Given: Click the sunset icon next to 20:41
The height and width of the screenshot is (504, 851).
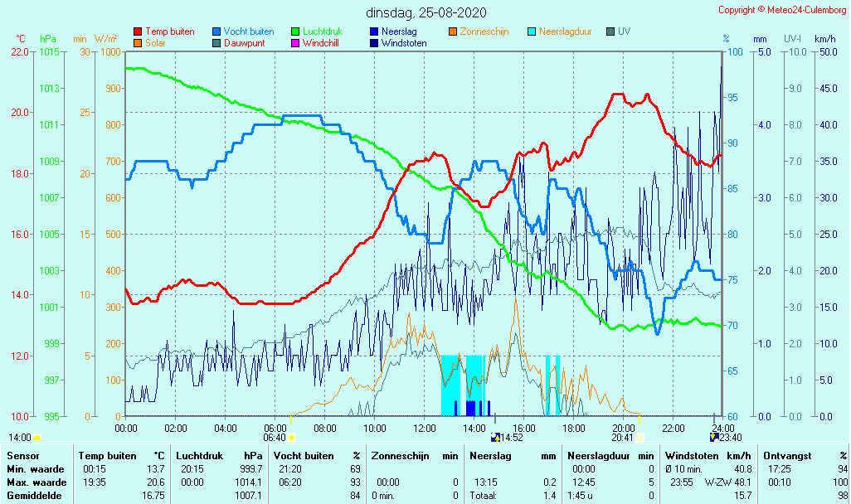Looking at the screenshot, I should tap(639, 438).
